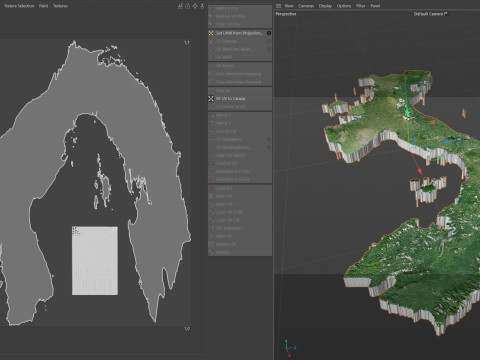The image size is (480, 360).
Task: Click Add UV Pins command
Action: (240, 8)
